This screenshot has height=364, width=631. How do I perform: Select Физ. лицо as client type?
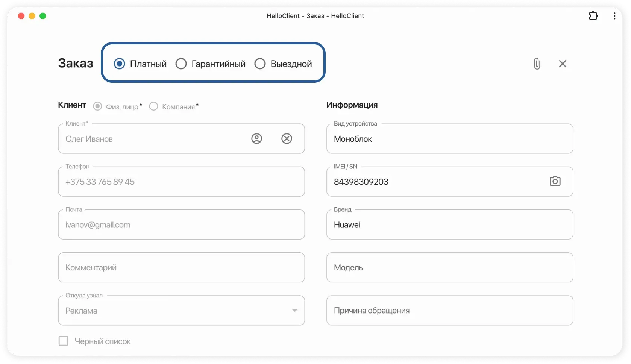click(x=98, y=106)
